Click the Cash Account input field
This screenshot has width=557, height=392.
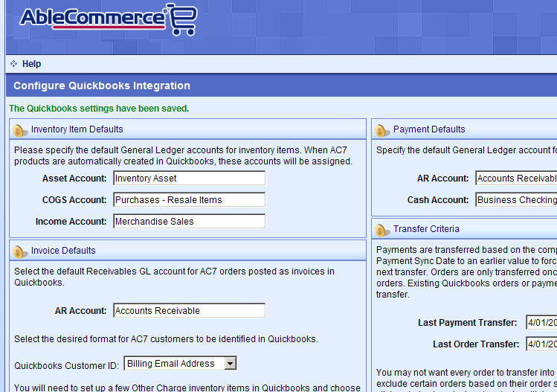click(516, 200)
